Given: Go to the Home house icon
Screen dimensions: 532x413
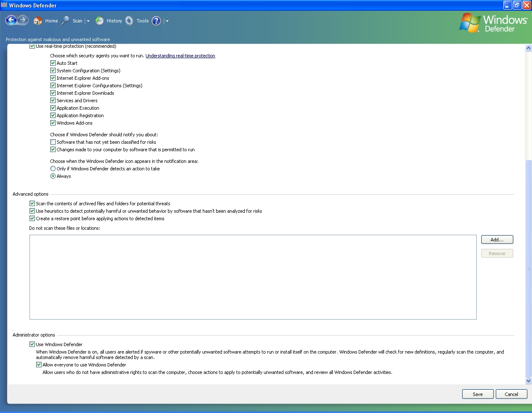Looking at the screenshot, I should tap(38, 21).
